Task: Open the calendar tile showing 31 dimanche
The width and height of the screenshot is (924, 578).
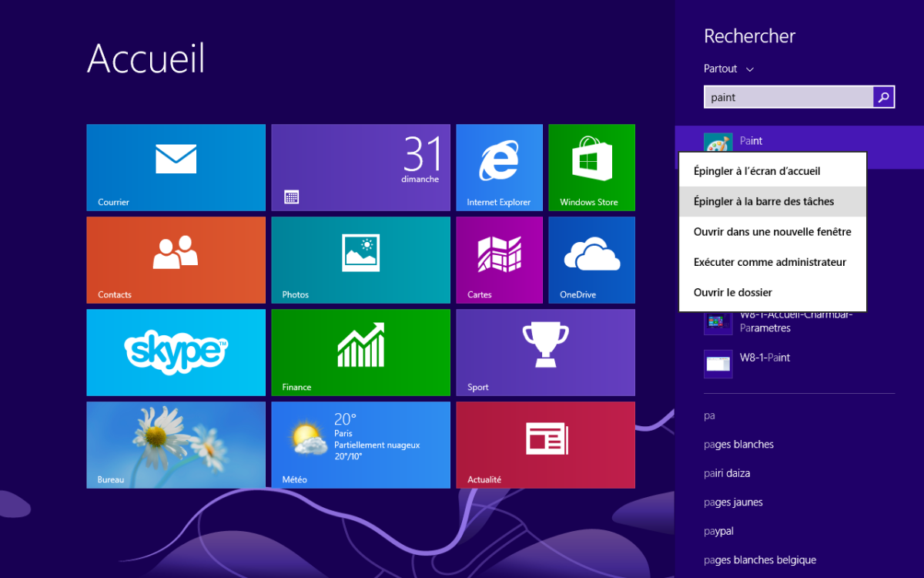Action: pyautogui.click(x=360, y=167)
